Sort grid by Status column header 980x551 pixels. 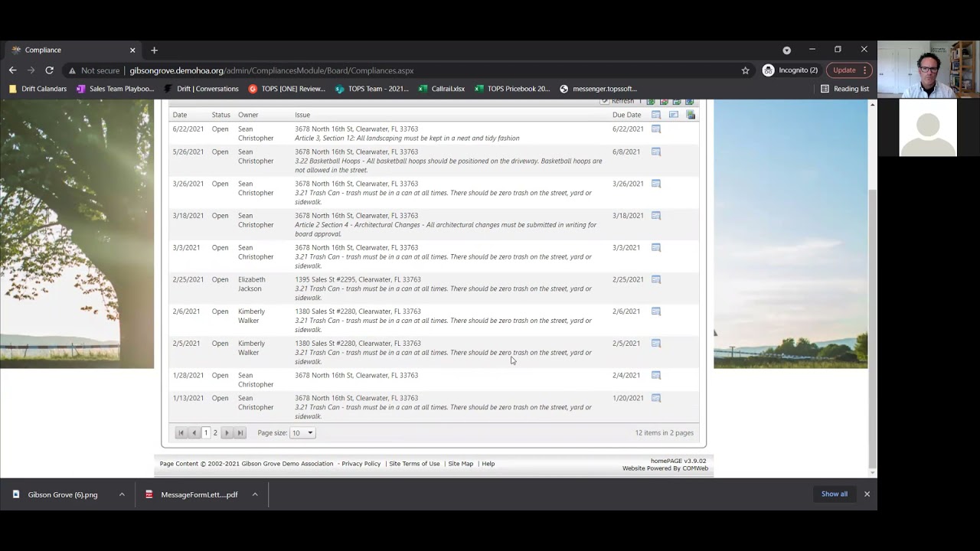coord(220,115)
